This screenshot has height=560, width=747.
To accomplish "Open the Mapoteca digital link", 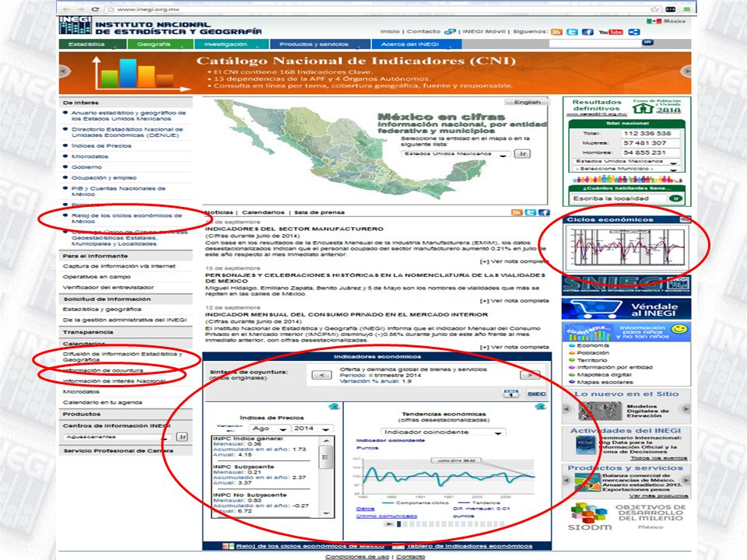I will tap(605, 375).
